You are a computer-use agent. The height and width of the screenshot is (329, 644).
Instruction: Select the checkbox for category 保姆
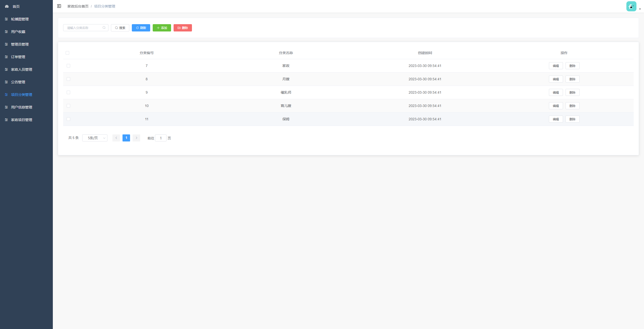pyautogui.click(x=68, y=119)
